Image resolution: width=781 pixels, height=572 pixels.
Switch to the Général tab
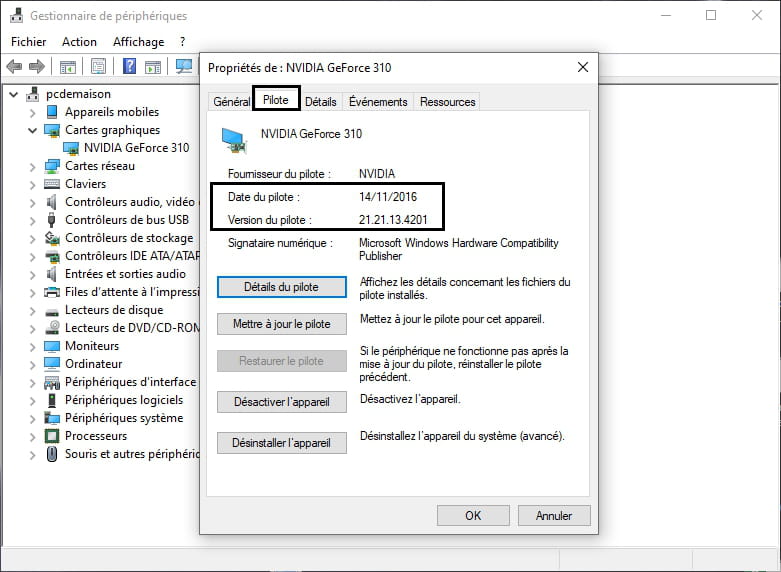point(231,102)
